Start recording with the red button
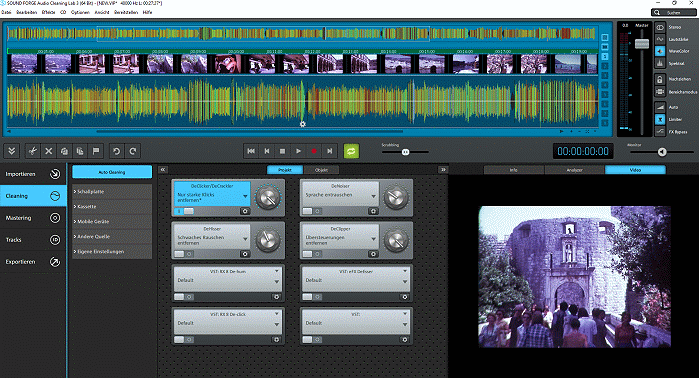Screen dimensions: 699x378 click(314, 151)
